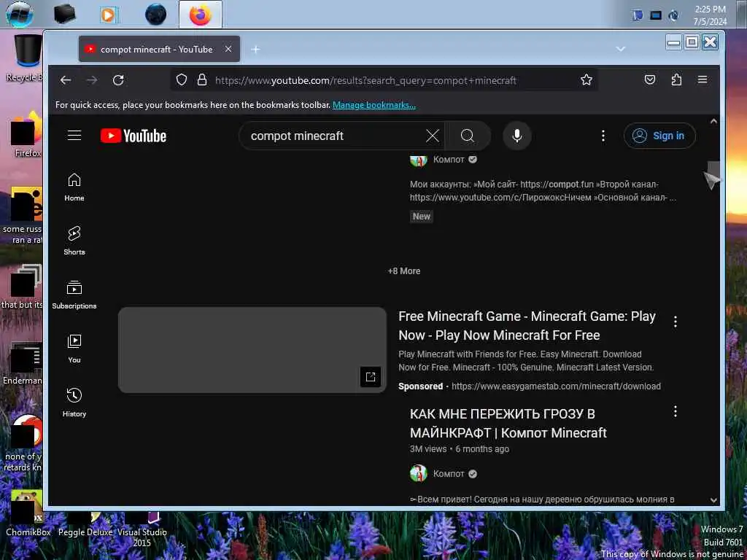Expand the +8 More results
Viewport: 747px width, 560px height.
(x=404, y=271)
